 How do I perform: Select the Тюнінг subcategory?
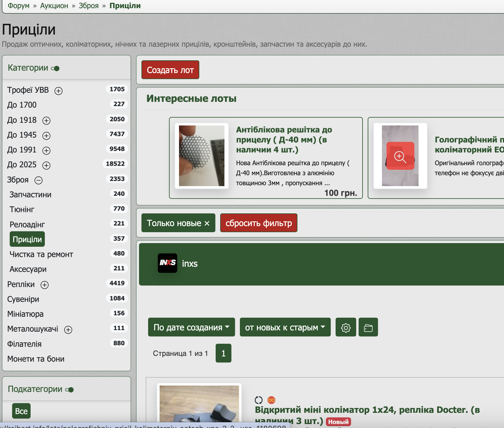click(x=22, y=209)
